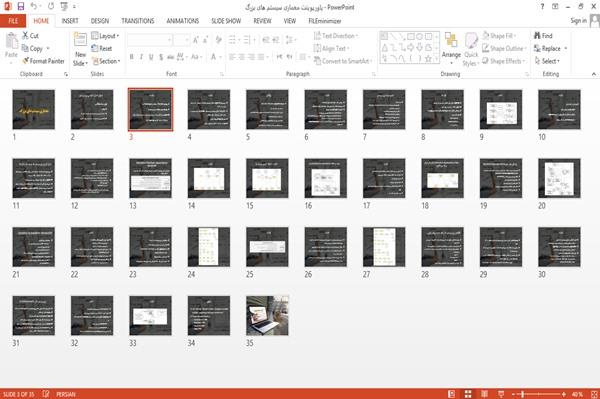Increase font size with large A icon
Viewport: 600px width, 399px height.
[196, 40]
